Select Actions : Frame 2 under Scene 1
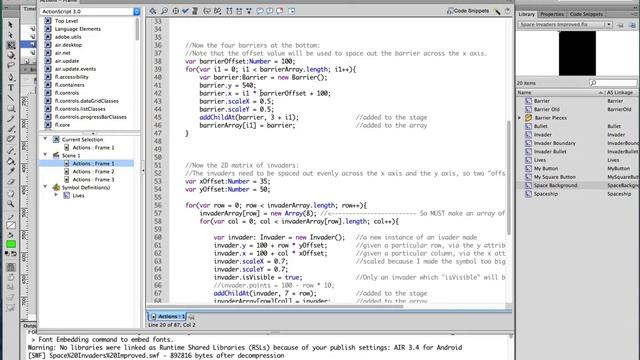 click(93, 171)
